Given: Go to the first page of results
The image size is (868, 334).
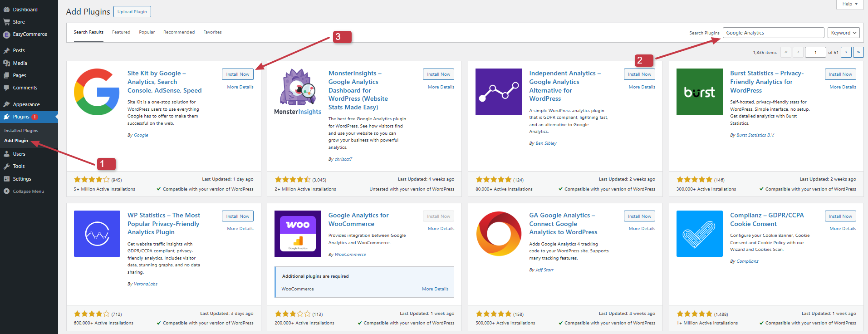Looking at the screenshot, I should [x=786, y=52].
